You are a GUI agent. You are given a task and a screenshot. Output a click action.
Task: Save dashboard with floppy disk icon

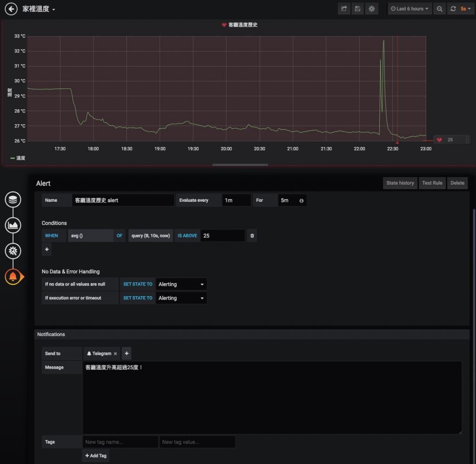(x=357, y=9)
